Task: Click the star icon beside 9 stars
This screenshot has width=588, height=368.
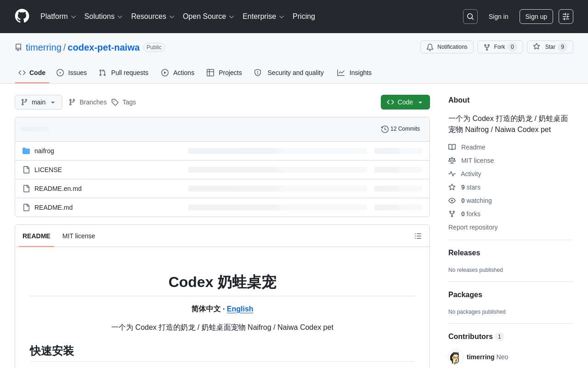Action: (x=452, y=187)
